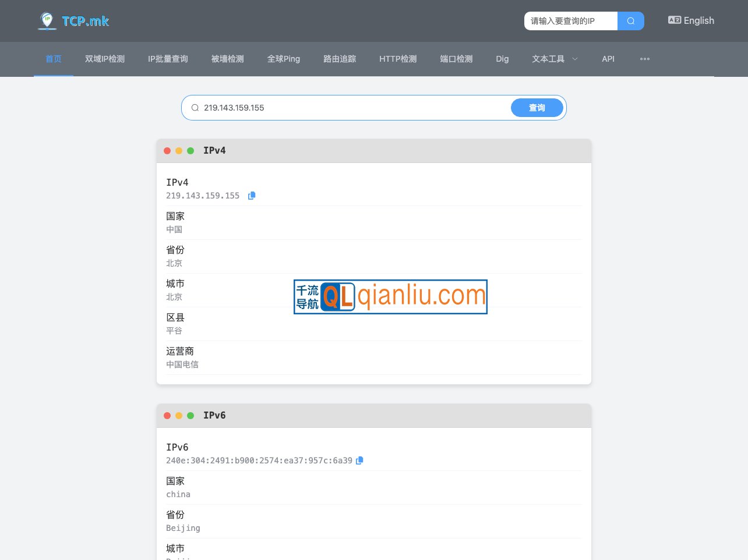Open the ••• overflow menu in the navbar
Screen dimensions: 748x560
[645, 59]
